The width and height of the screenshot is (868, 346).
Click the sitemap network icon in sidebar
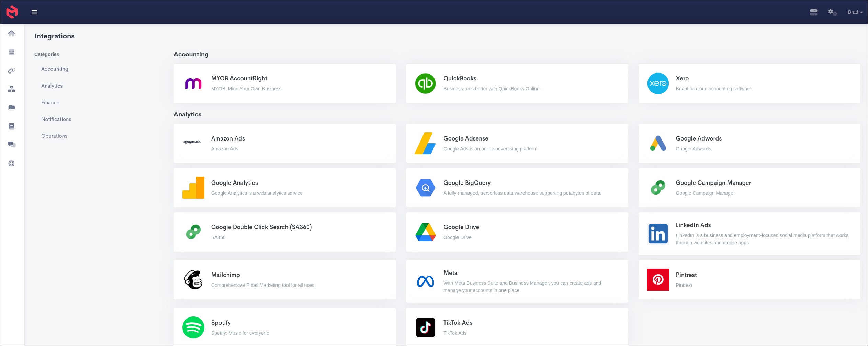click(x=12, y=89)
